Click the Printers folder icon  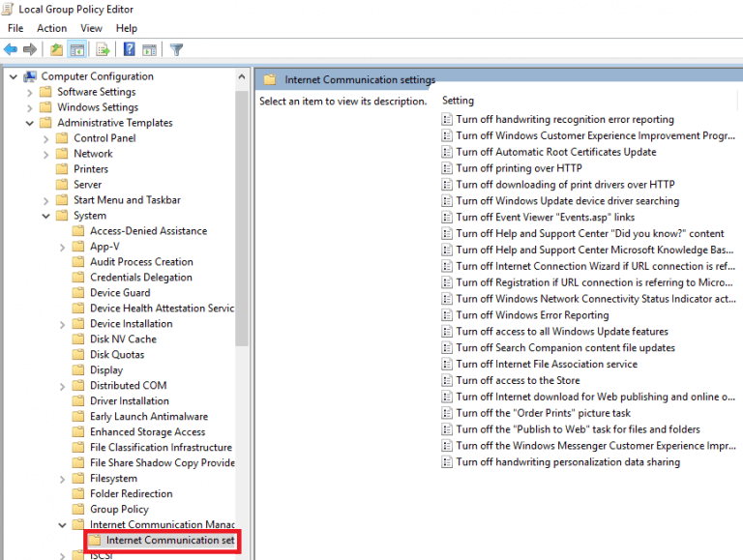tap(62, 169)
